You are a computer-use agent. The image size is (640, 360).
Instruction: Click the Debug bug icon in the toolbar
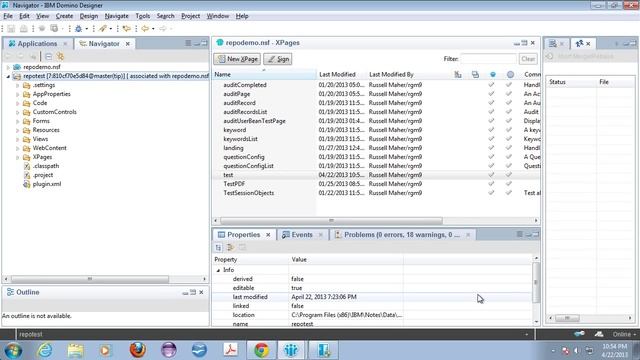tap(78, 29)
